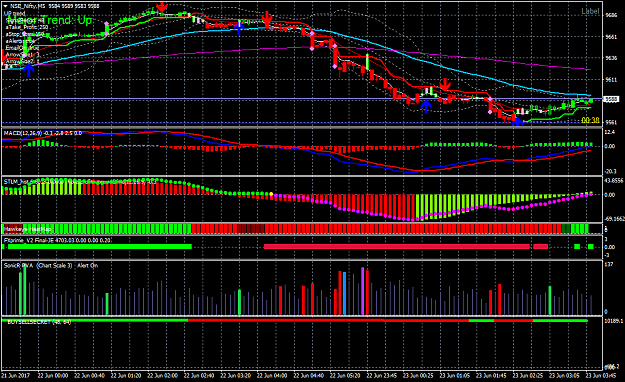Select the gray 'Label' text object
This screenshot has width=625, height=382.
(590, 11)
